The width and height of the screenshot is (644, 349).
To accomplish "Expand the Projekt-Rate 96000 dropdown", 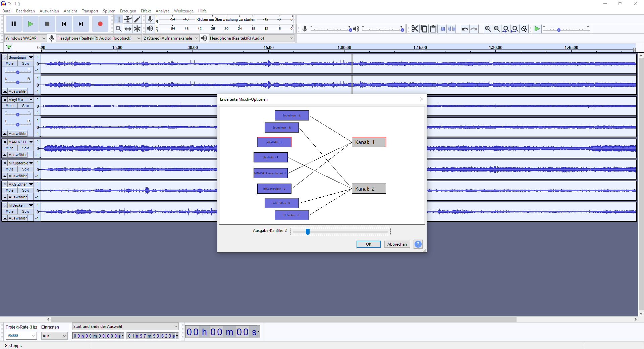I will [x=21, y=336].
